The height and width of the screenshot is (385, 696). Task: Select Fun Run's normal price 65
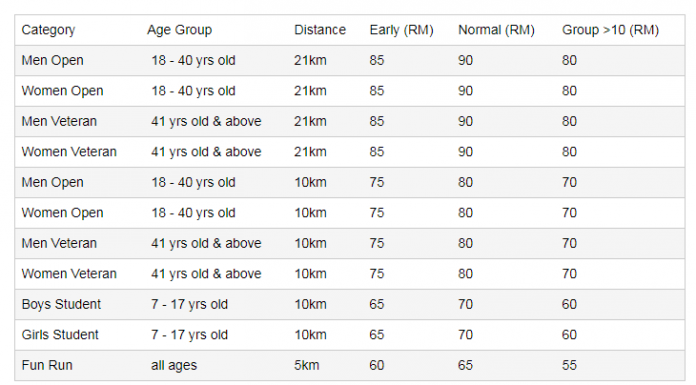click(x=465, y=365)
